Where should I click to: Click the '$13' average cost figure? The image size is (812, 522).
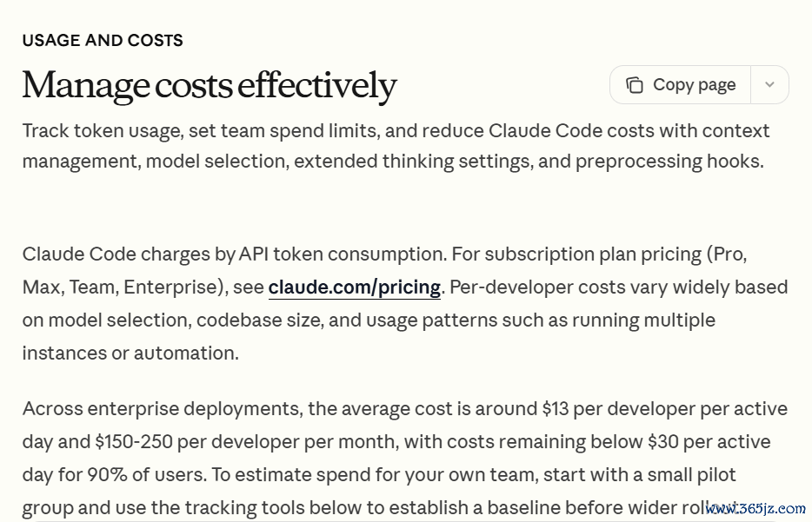[x=556, y=409]
